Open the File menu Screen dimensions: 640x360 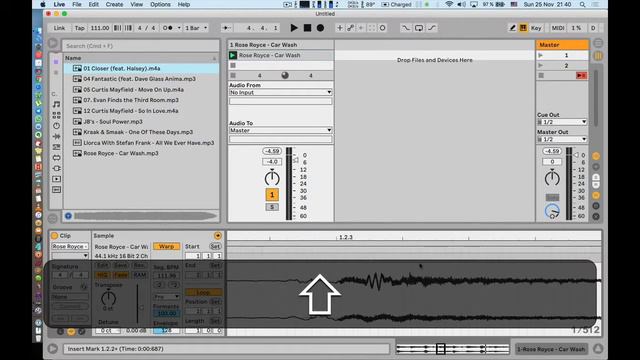[x=77, y=4]
